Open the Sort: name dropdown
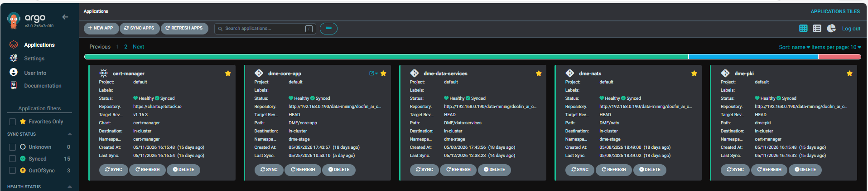This screenshot has height=191, width=868. 794,47
